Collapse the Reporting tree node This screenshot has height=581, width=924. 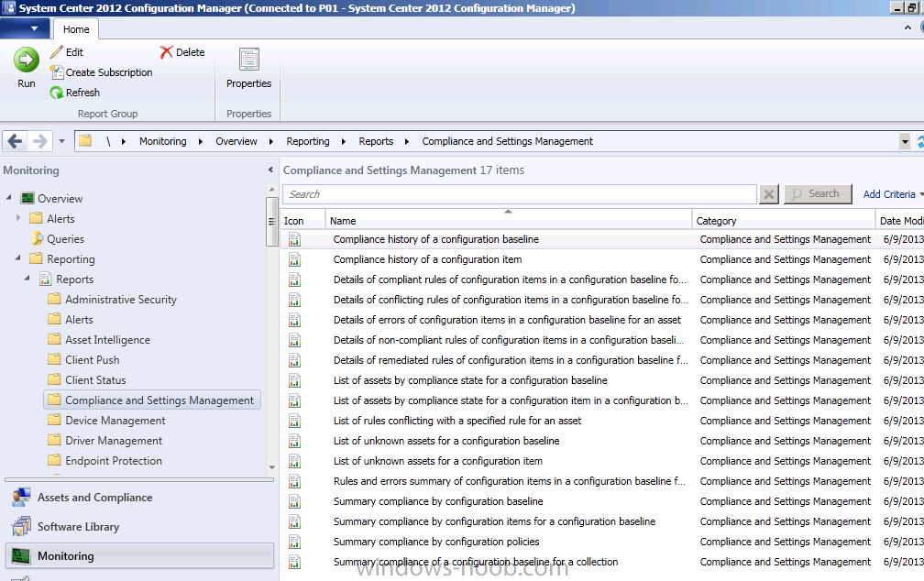pyautogui.click(x=18, y=258)
